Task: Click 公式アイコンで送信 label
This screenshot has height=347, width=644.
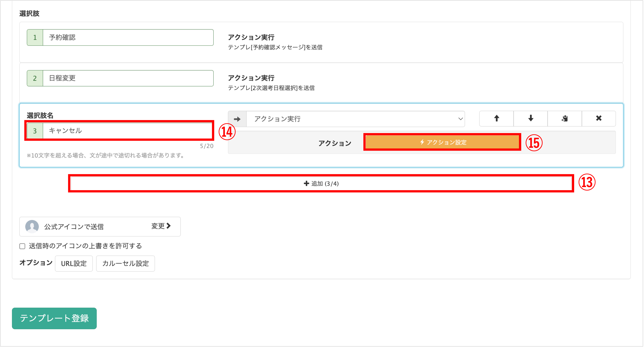Action: coord(74,227)
